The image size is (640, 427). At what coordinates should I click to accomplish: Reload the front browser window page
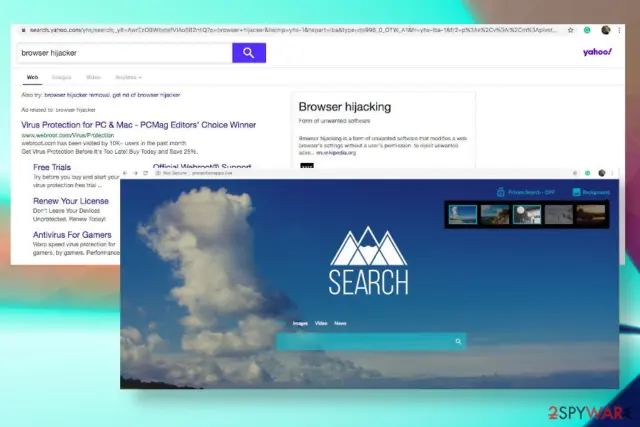tap(145, 173)
